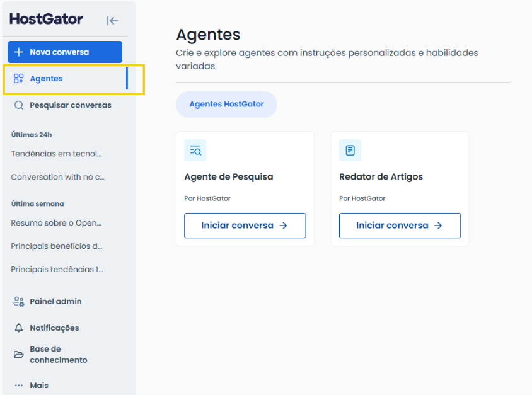The image size is (532, 395).
Task: Click Por HostGator under Agente de Pesquisa
Action: [207, 198]
